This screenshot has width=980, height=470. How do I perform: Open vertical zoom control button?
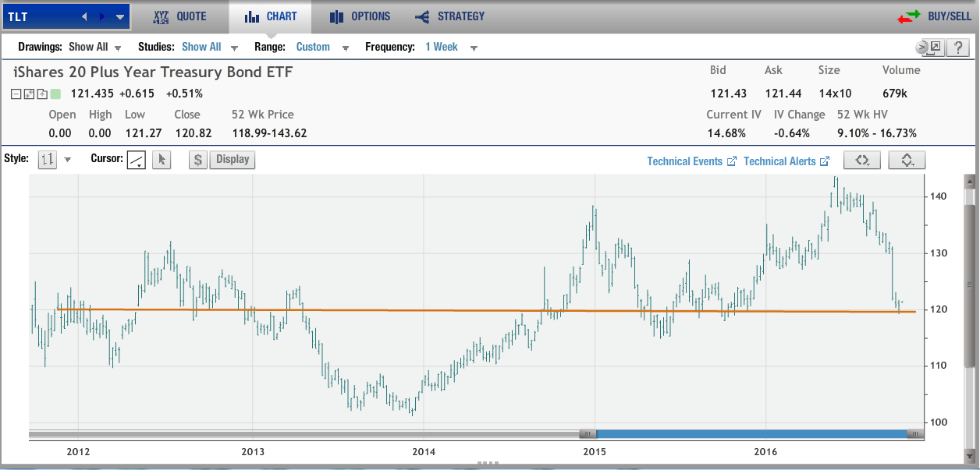tap(907, 160)
